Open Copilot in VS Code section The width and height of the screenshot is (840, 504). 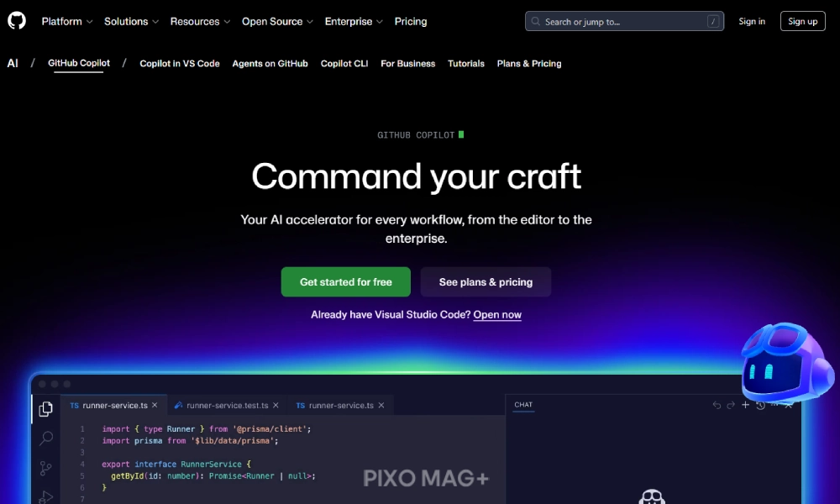180,63
